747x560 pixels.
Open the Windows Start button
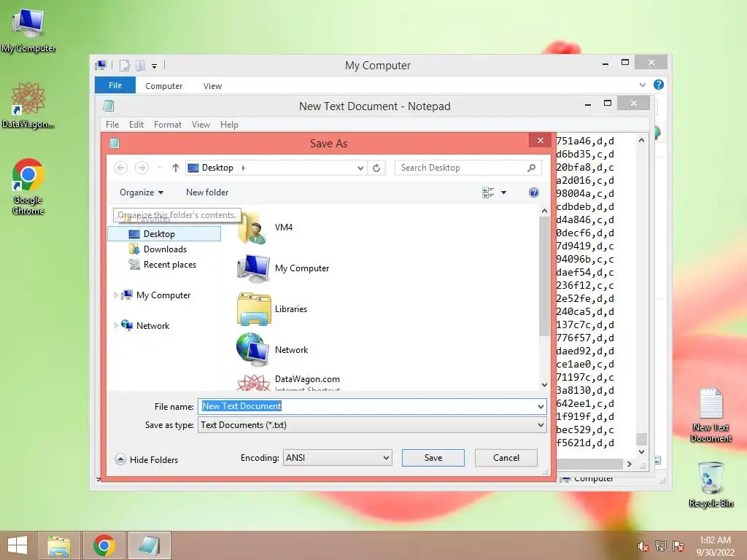[x=18, y=545]
